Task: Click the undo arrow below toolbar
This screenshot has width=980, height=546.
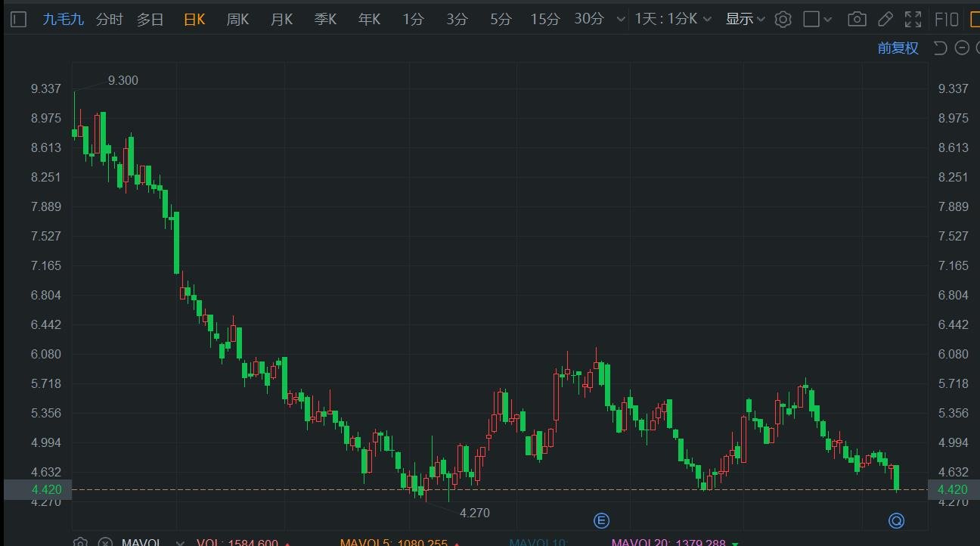Action: (940, 48)
